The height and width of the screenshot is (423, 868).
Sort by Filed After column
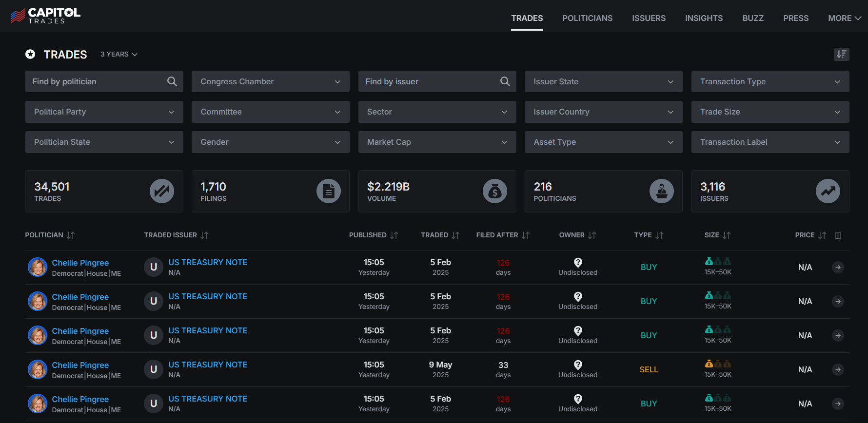(x=503, y=235)
